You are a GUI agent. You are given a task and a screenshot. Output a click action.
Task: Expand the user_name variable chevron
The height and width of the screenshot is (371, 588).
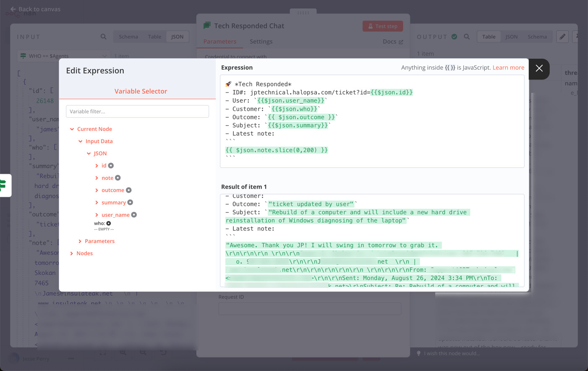(97, 215)
